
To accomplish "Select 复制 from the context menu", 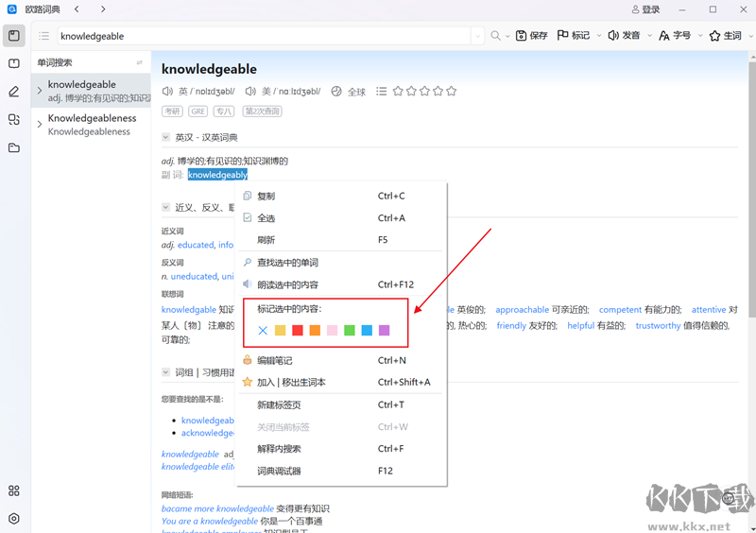I will point(266,196).
